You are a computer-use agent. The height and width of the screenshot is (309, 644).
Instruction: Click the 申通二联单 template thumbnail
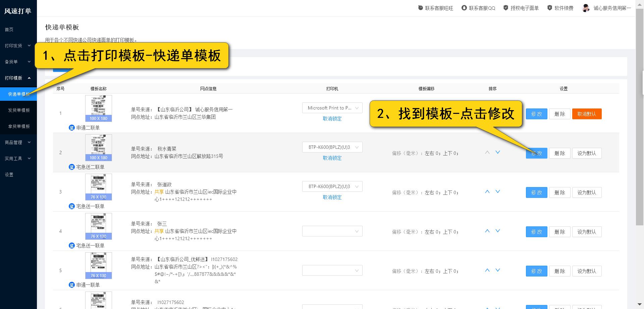click(98, 107)
